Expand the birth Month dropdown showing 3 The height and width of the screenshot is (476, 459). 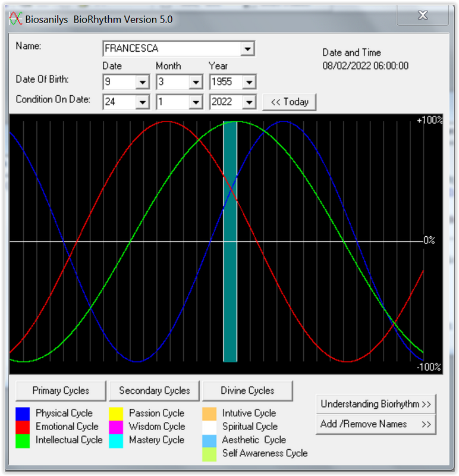(x=196, y=82)
